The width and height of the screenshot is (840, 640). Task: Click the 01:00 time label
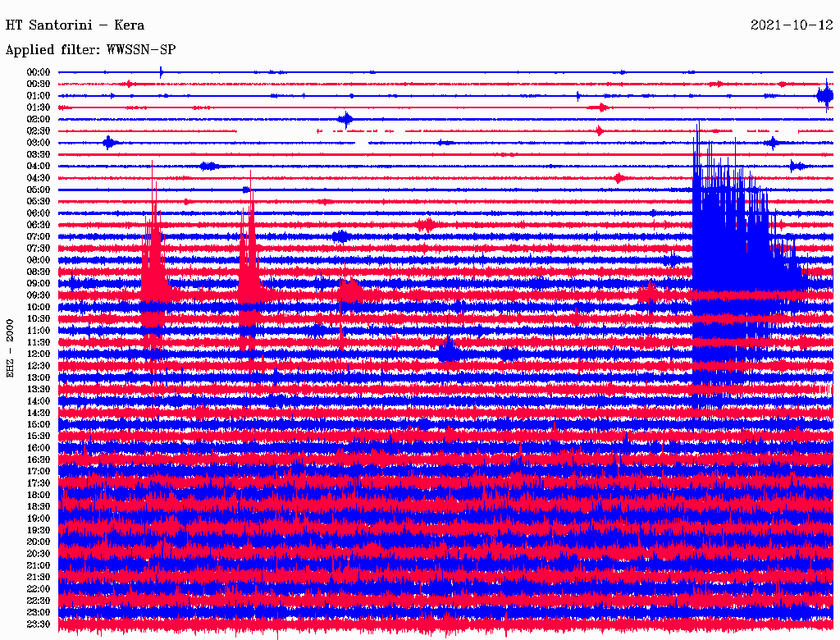click(x=39, y=95)
